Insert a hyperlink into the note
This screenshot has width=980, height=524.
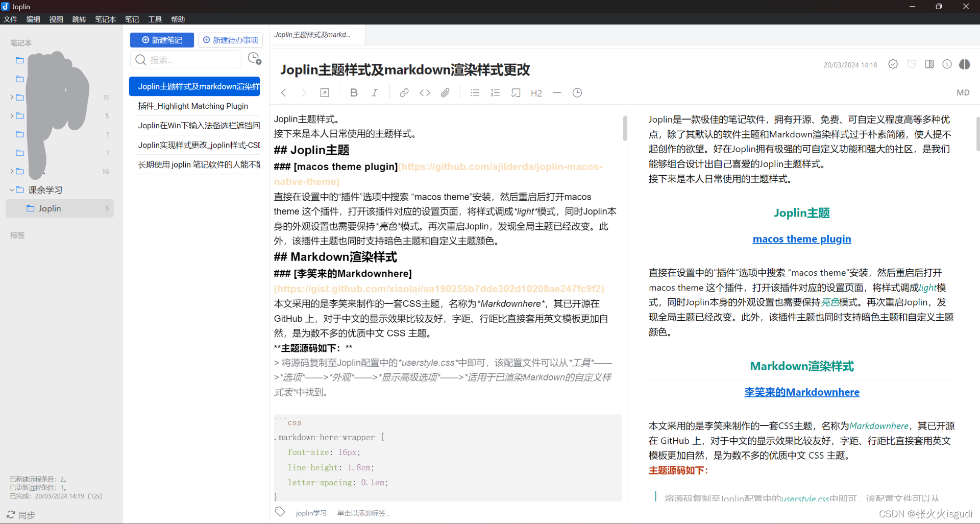click(x=404, y=92)
